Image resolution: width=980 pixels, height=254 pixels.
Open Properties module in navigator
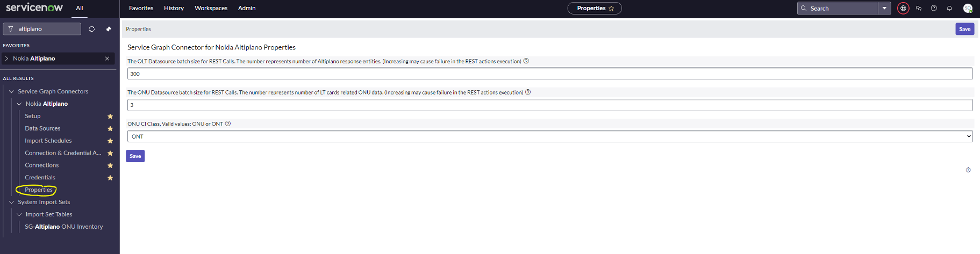(x=39, y=190)
